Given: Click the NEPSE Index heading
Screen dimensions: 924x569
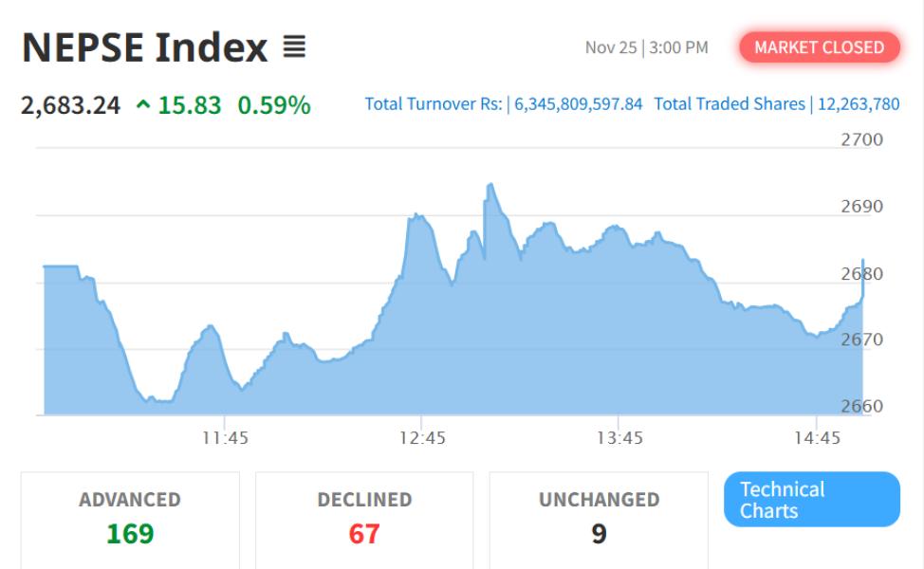Looking at the screenshot, I should click(144, 47).
